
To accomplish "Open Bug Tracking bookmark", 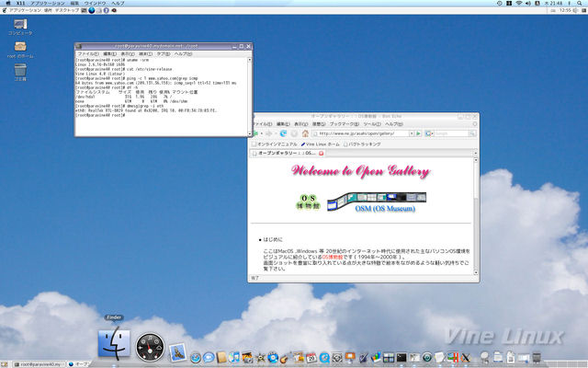I will click(362, 144).
